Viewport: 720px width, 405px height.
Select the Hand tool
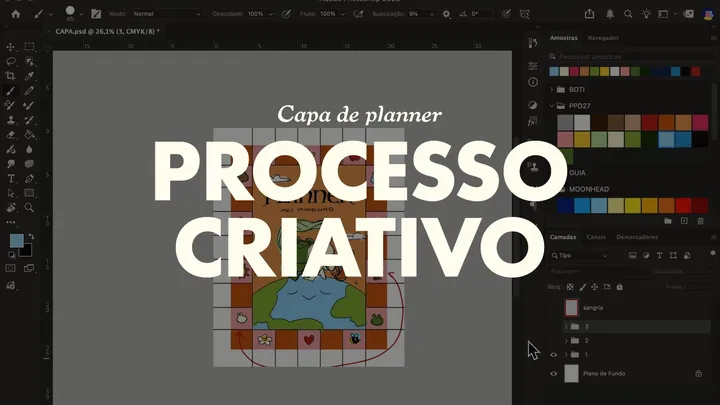11,208
